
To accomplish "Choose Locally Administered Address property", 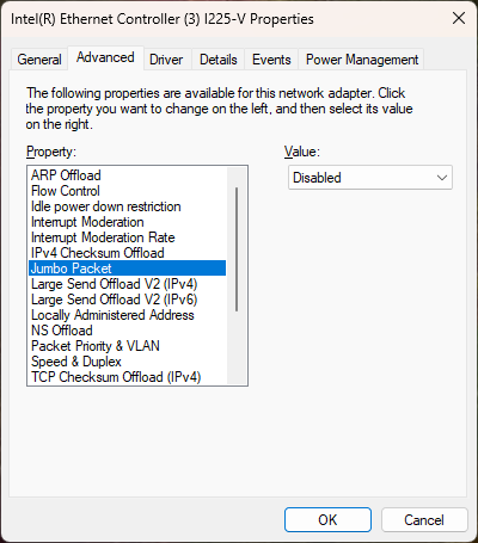I will click(127, 315).
